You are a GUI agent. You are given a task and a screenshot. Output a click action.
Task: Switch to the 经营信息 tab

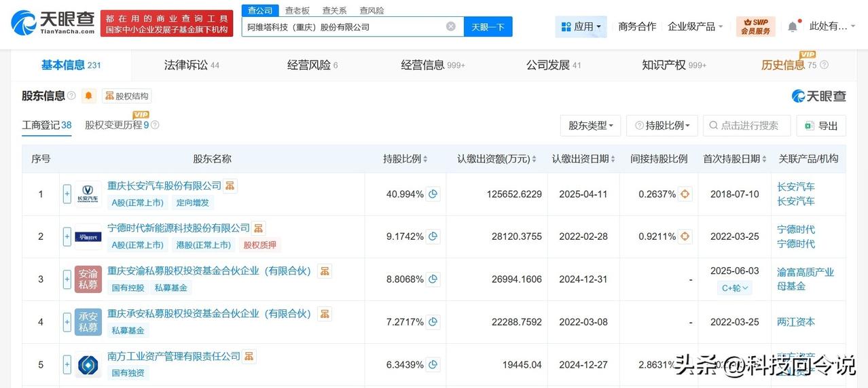coord(433,65)
